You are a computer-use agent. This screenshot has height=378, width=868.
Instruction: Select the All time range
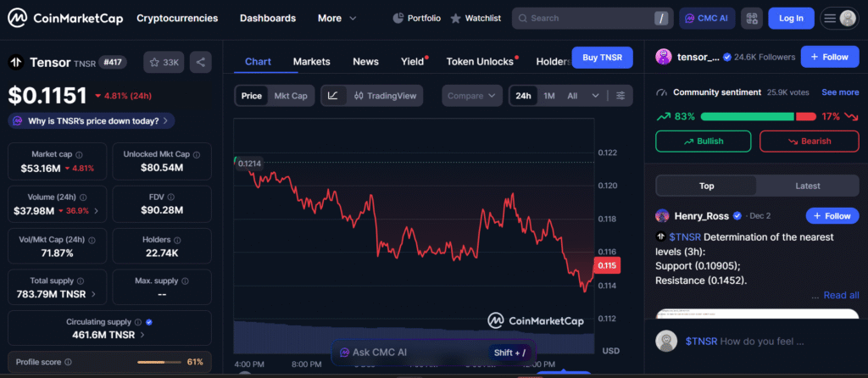(572, 96)
